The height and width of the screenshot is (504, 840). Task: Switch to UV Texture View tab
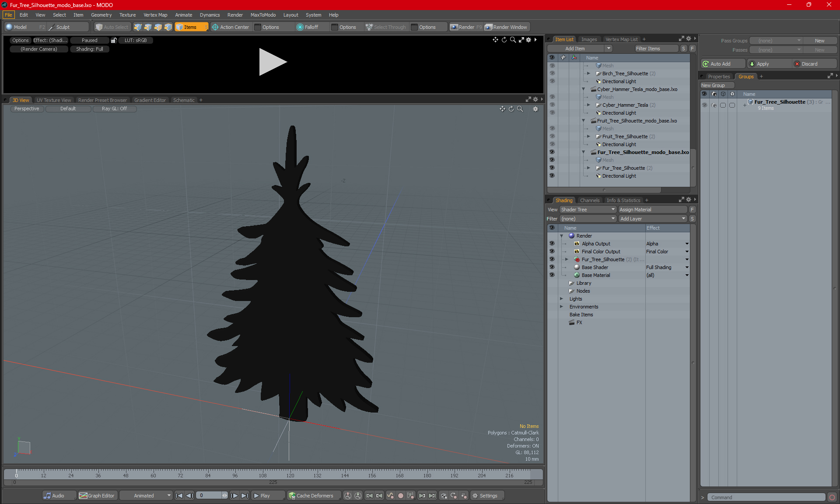pos(53,100)
